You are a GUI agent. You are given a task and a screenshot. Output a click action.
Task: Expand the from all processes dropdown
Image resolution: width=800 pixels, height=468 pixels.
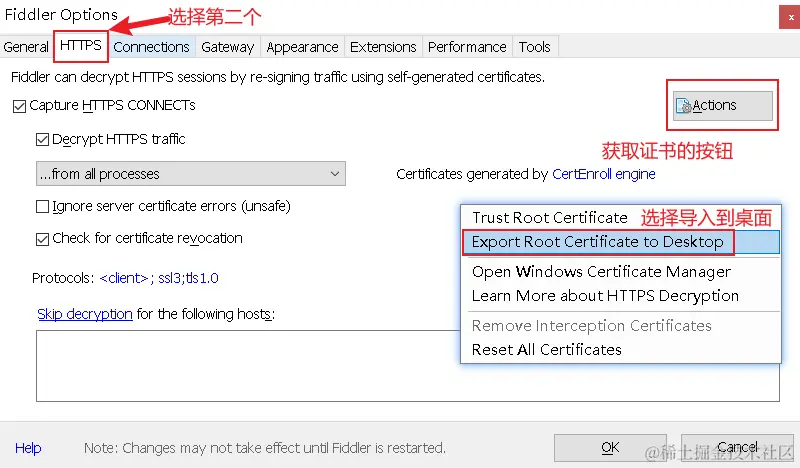pyautogui.click(x=191, y=174)
